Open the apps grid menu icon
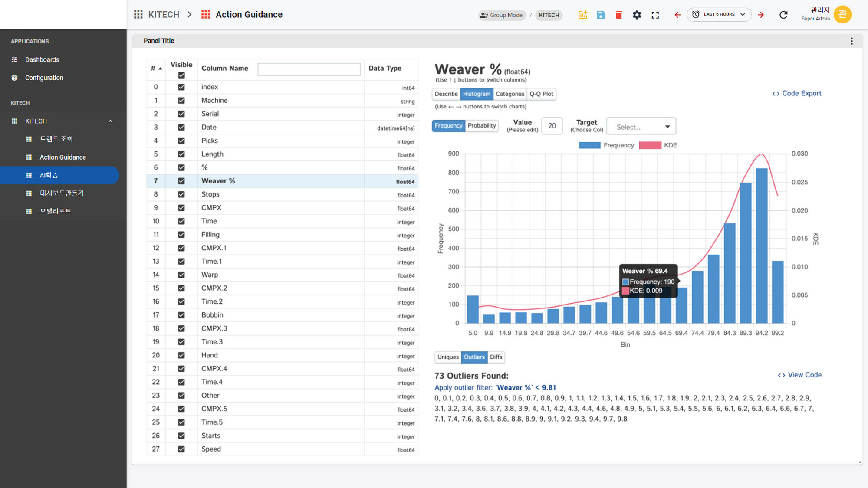 [x=138, y=15]
